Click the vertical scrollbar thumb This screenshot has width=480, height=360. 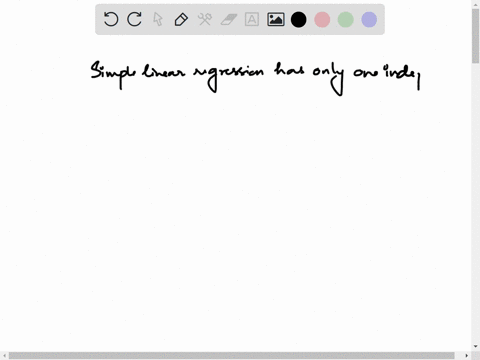tap(475, 36)
